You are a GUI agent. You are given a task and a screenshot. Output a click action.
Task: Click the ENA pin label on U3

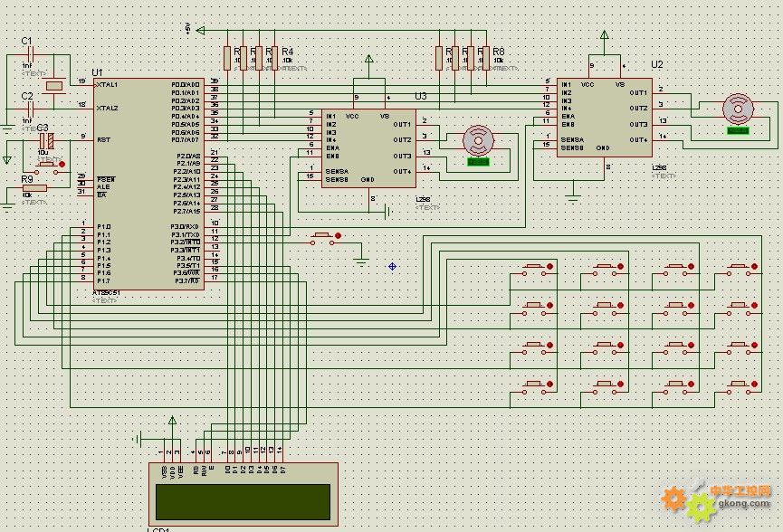[x=332, y=147]
